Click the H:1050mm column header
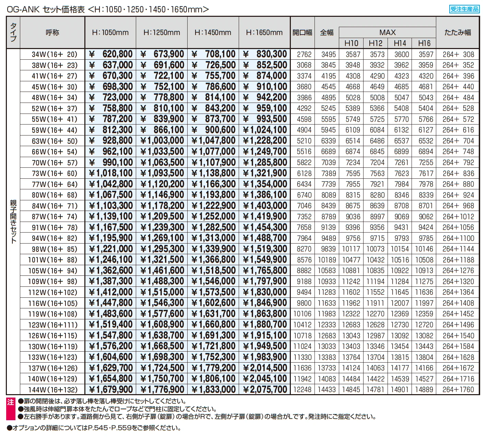Screen dimensions: 487x448 (110, 33)
